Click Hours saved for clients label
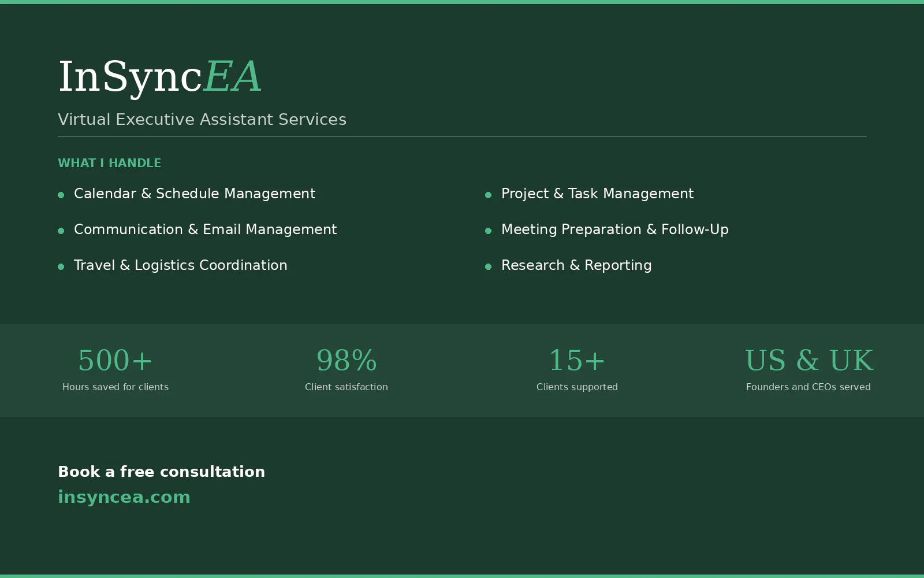Screen dimensions: 924x578 [x=115, y=387]
